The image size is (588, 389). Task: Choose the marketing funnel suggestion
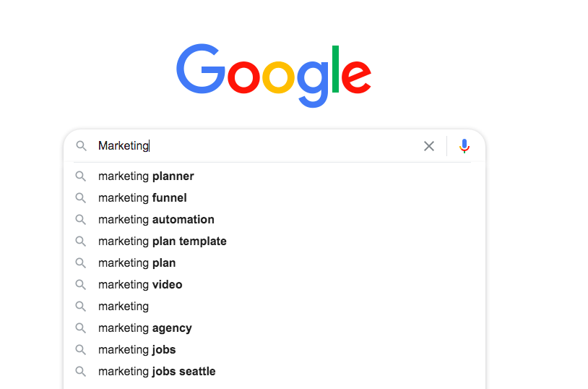point(274,198)
